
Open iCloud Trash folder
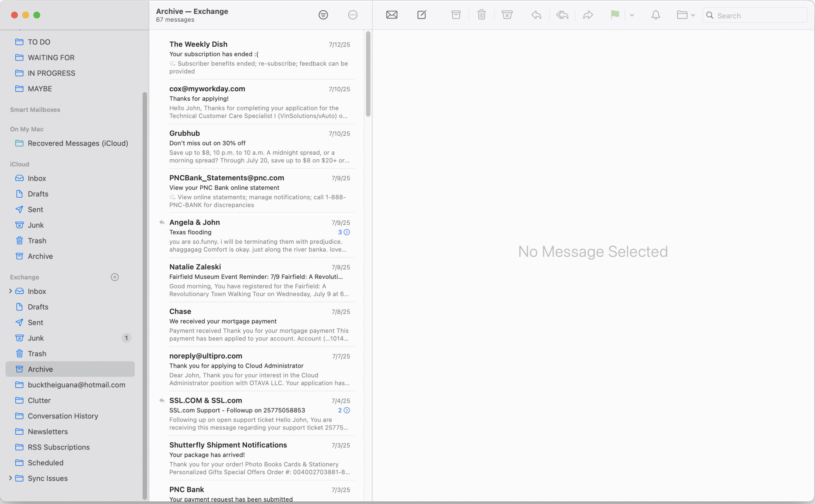[70, 241]
